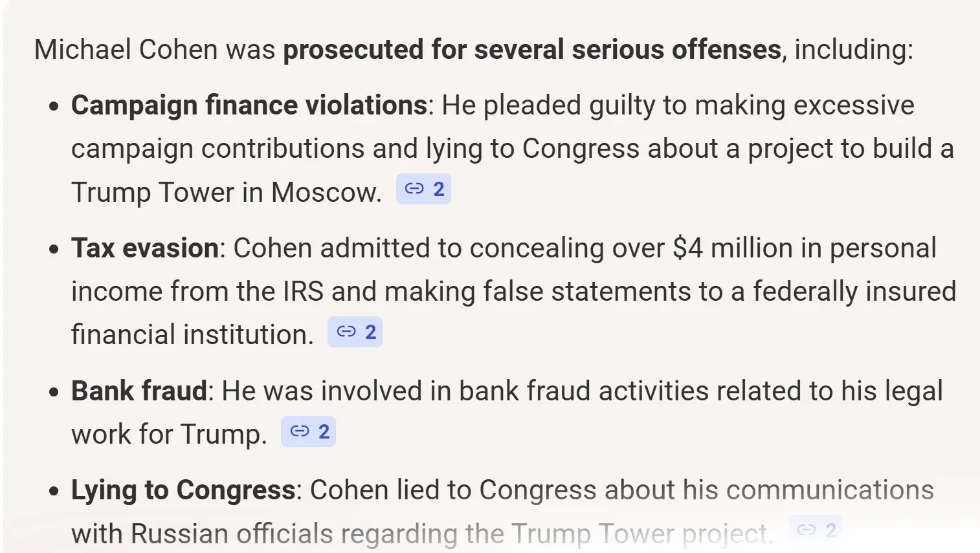980x553 pixels.
Task: Open the citation badge after "Trump Tower in Moscow"
Action: (423, 189)
